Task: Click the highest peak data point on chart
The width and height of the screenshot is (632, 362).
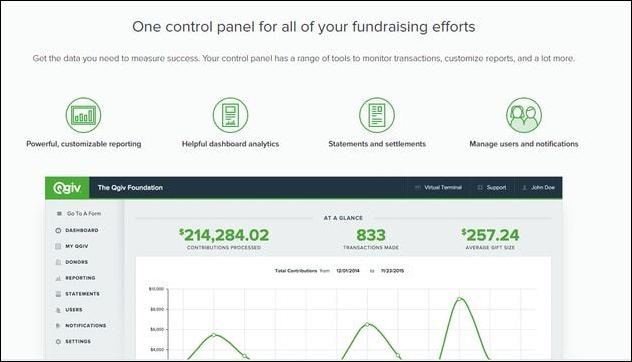Action: [x=459, y=299]
